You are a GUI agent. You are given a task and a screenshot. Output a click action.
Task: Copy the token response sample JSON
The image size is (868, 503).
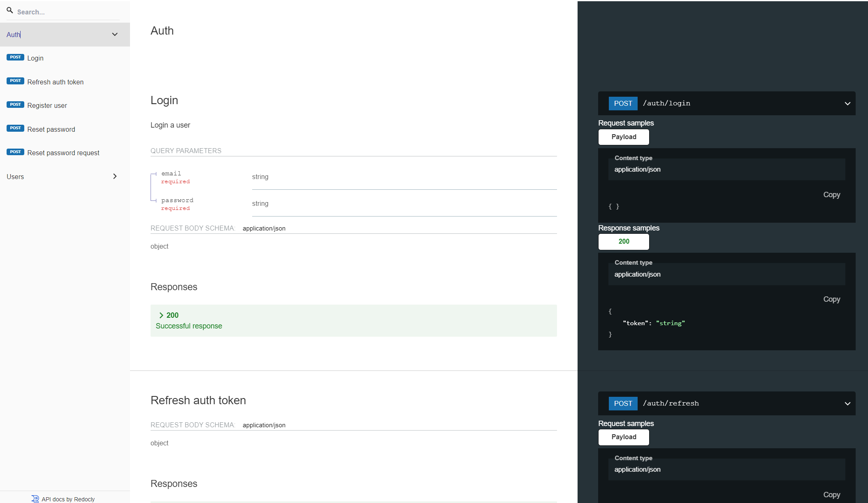831,299
